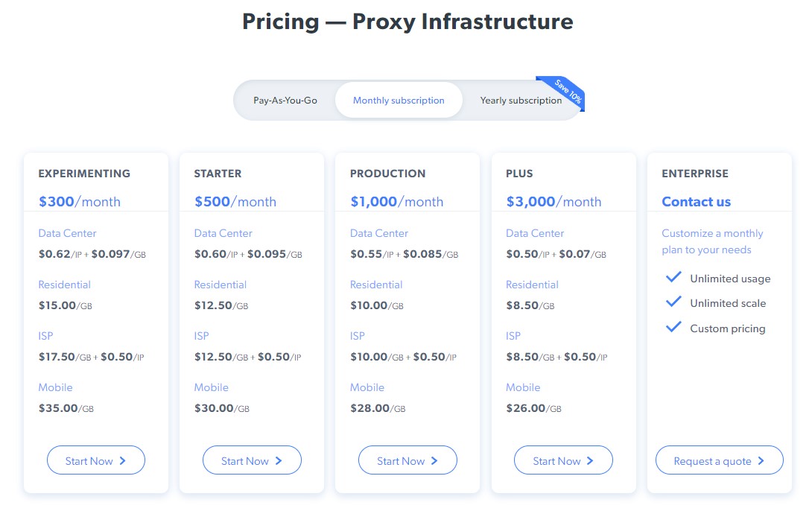Start the Plus plan now
812x511 pixels.
(x=563, y=461)
